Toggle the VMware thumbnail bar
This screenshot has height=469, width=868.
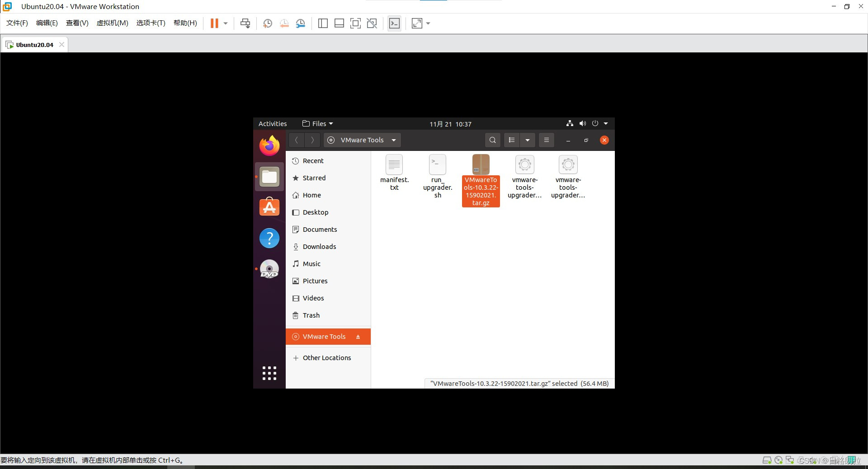click(339, 23)
